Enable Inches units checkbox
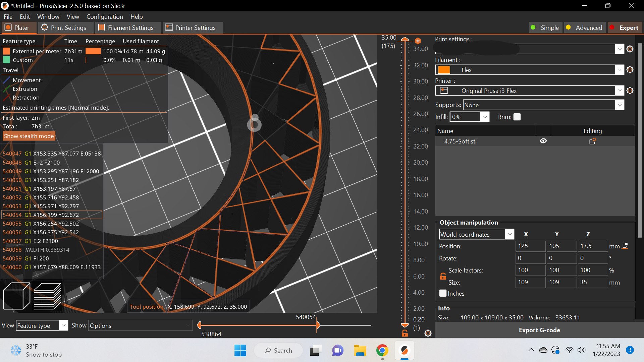The height and width of the screenshot is (362, 644). (x=443, y=293)
